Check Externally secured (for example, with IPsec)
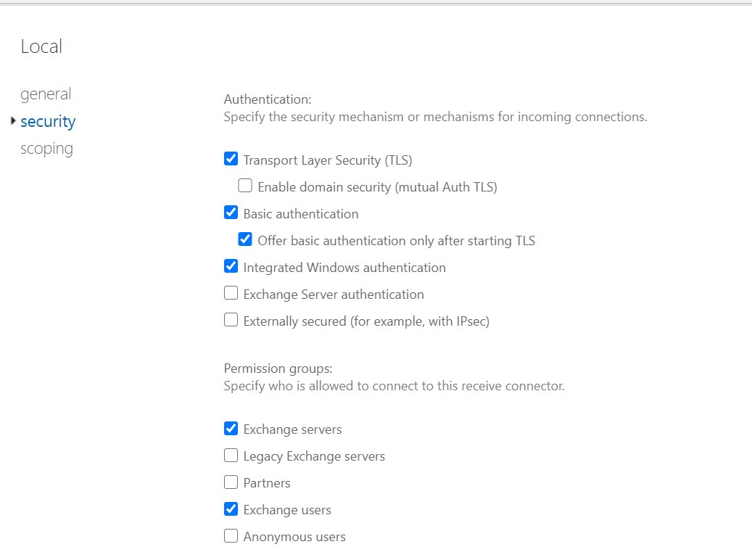The height and width of the screenshot is (560, 752). [231, 320]
